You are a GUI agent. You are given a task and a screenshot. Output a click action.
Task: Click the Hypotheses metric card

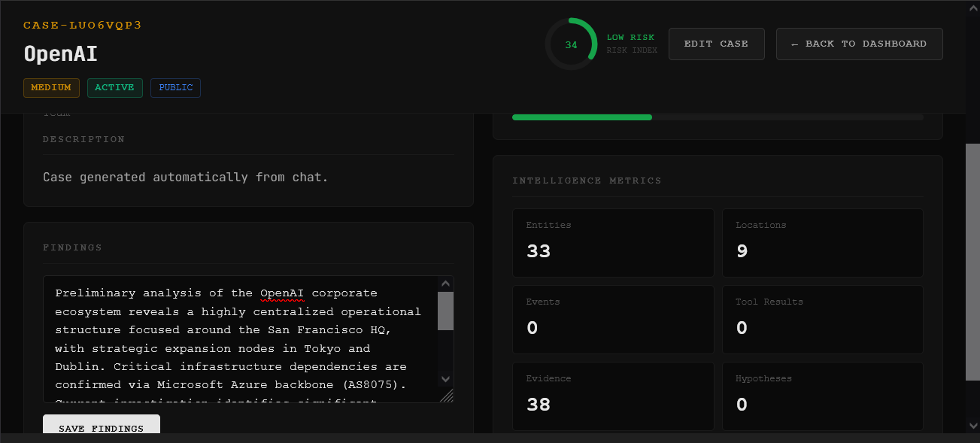click(x=822, y=396)
